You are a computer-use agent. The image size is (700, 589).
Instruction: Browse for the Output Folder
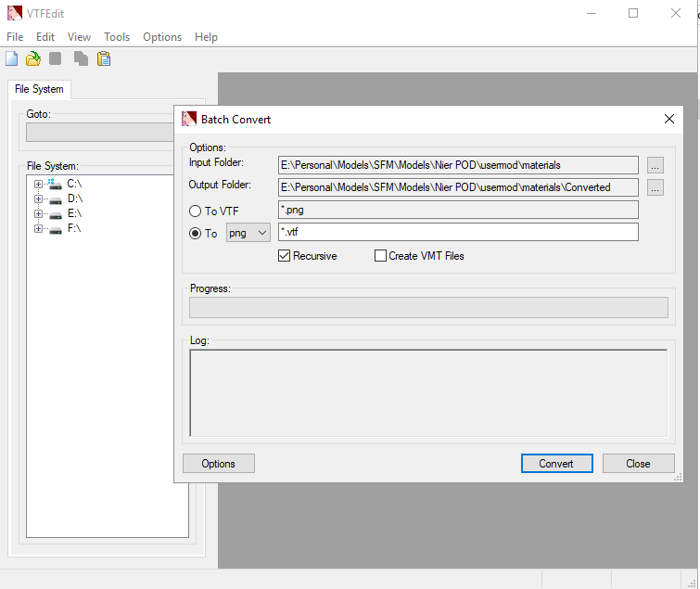[655, 187]
